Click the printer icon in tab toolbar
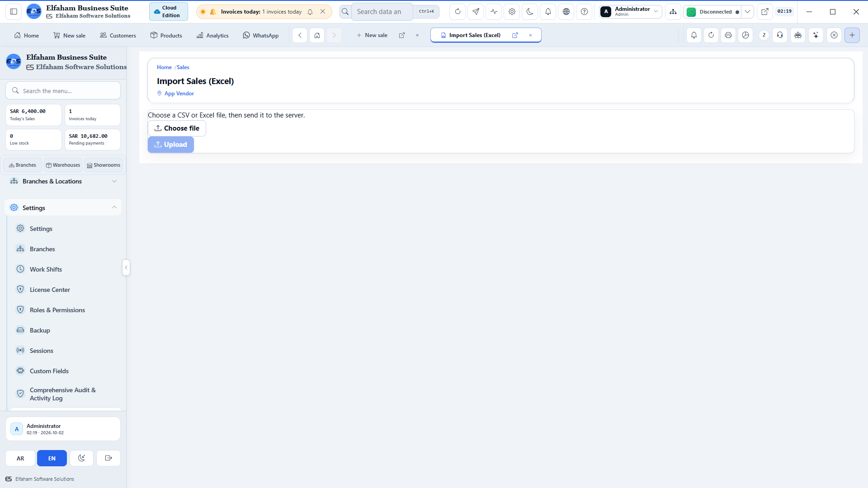The image size is (868, 488). tap(728, 35)
